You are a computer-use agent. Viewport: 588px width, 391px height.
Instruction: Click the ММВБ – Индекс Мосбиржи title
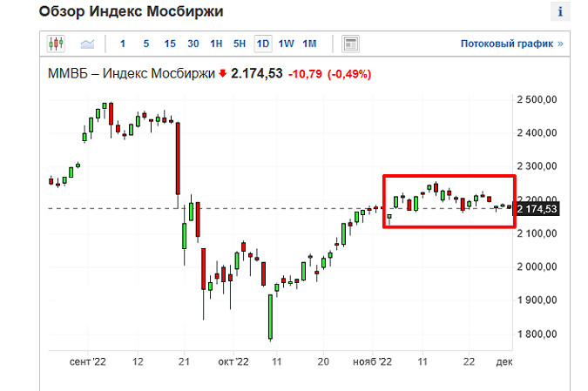(x=132, y=73)
